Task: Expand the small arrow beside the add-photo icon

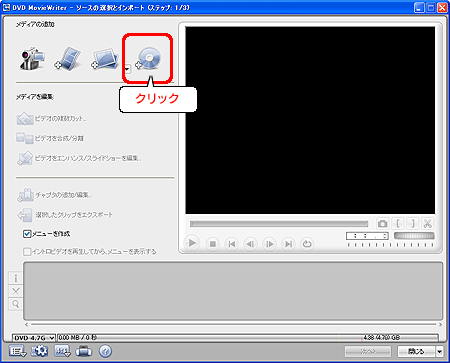Action: pos(127,69)
